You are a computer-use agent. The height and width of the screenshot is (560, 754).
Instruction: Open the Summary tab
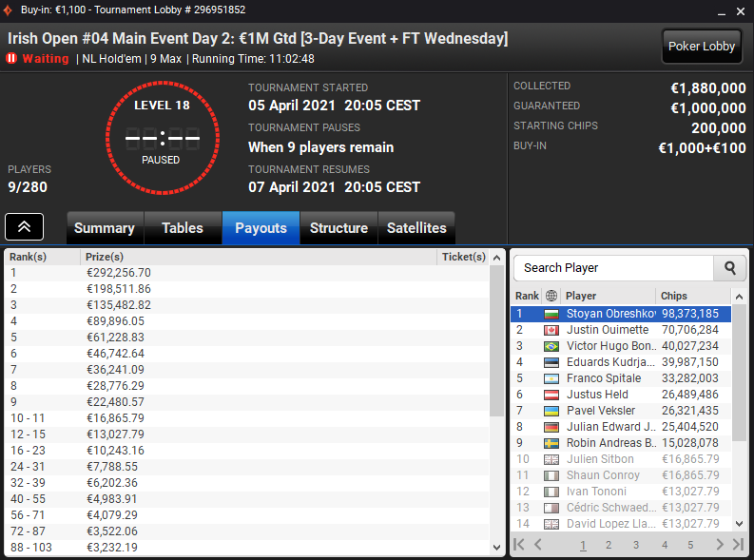click(x=105, y=228)
